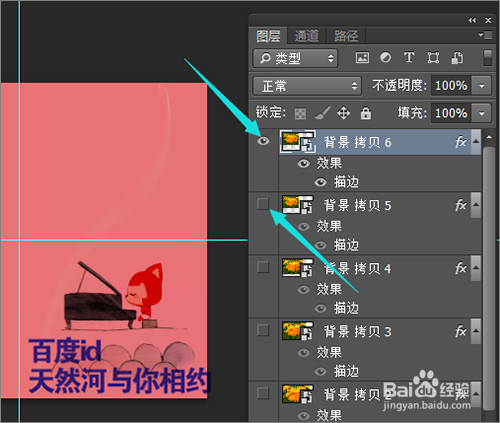
Task: Toggle 效果 eye under 背景 拷贝 6
Action: [304, 164]
